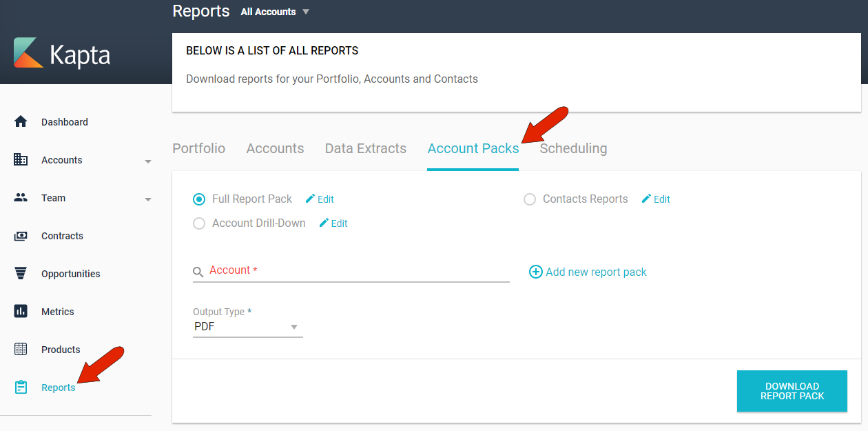Expand the Team sidebar section
Screen dimensions: 868x431
(147, 198)
